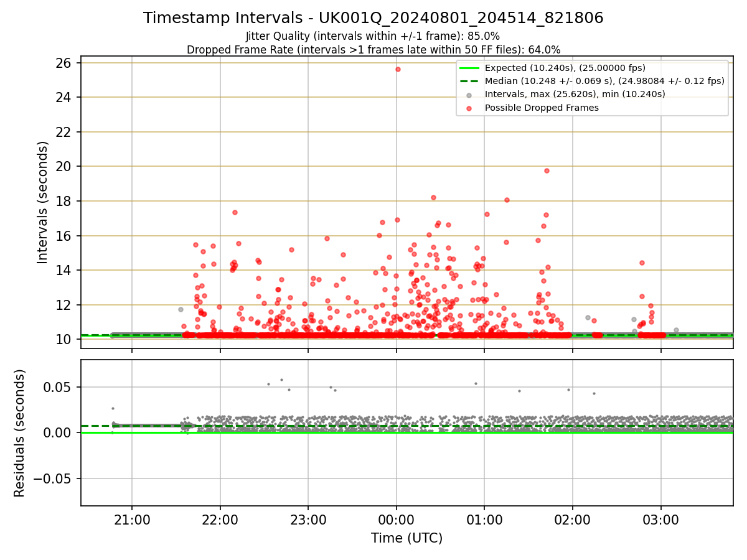Screen dimensions: 747x560
Task: Click the dashed dark green line sample in the legend
Action: (x=469, y=81)
